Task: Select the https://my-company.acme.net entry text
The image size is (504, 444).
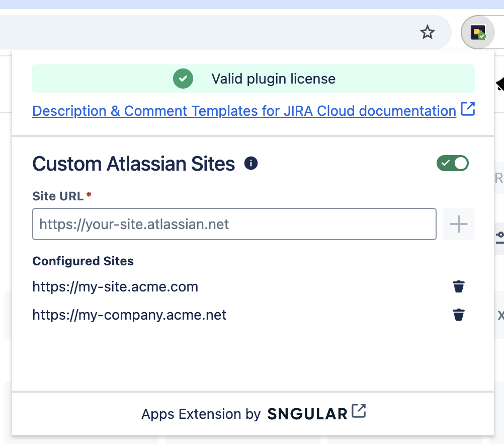Action: click(x=129, y=315)
